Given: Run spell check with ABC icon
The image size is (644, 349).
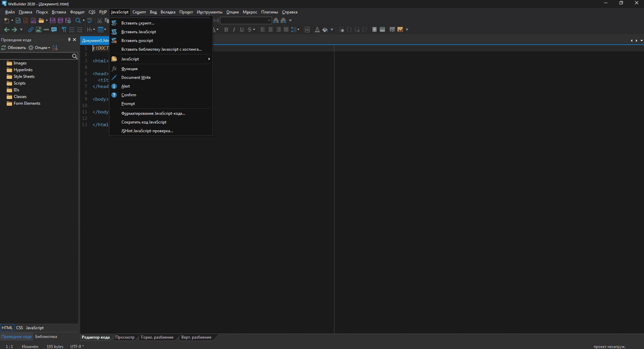Looking at the screenshot, I should tap(90, 20).
